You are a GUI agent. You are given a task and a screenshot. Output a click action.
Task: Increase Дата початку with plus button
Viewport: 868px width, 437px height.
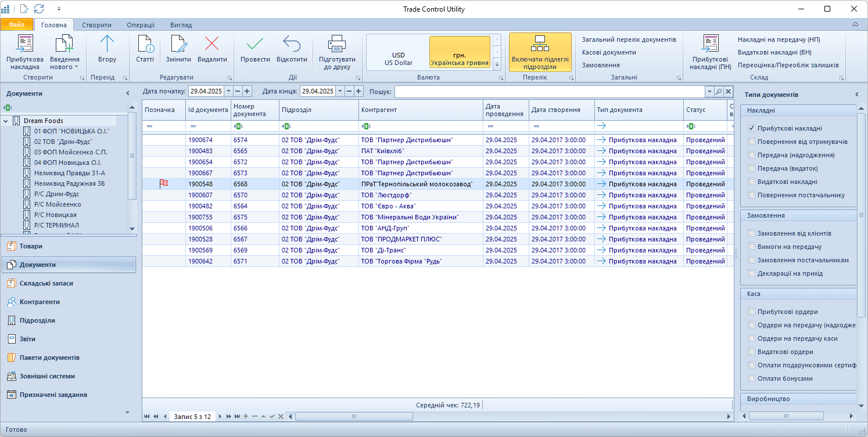(247, 91)
